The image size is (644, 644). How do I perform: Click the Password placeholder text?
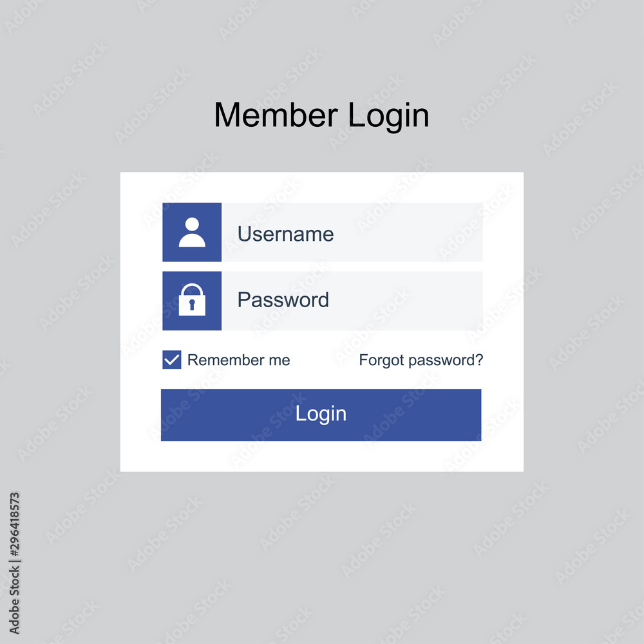tap(283, 300)
